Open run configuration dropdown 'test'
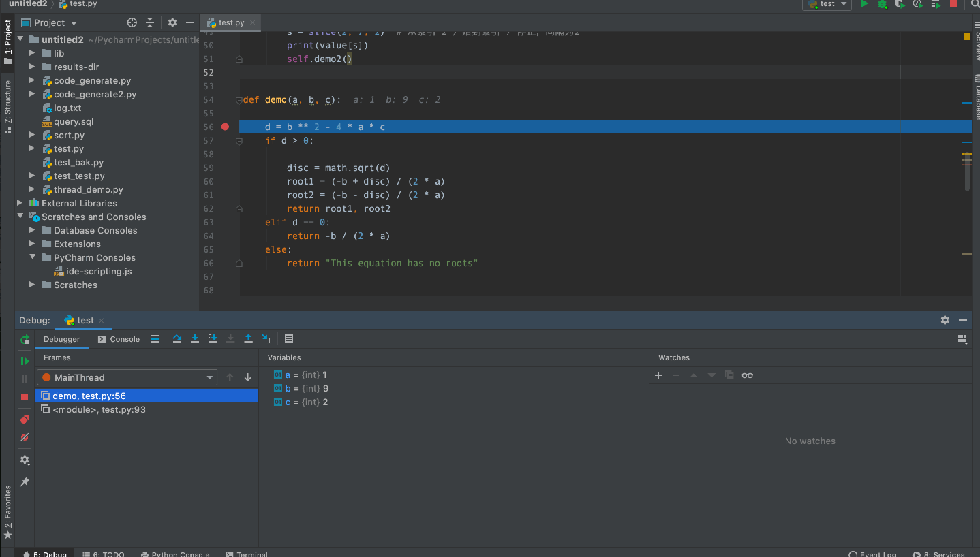 827,4
